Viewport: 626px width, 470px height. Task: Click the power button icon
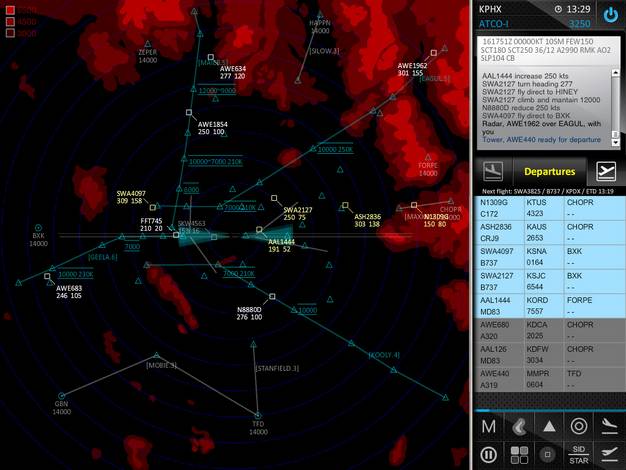610,14
